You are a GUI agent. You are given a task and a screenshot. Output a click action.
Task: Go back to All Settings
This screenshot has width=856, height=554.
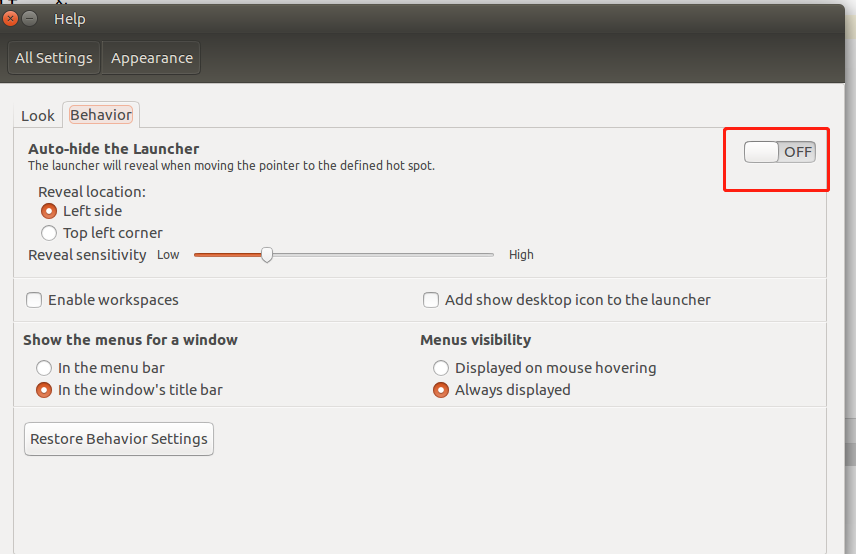pyautogui.click(x=54, y=58)
